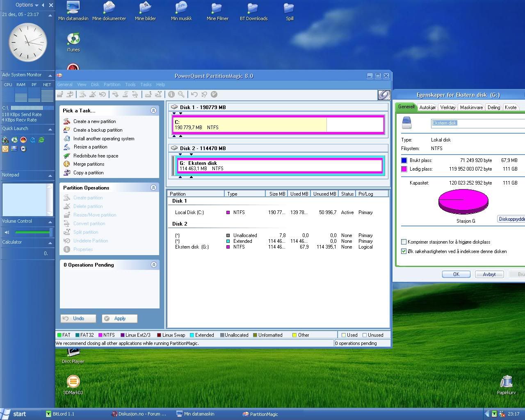This screenshot has height=420, width=525.
Task: Click the Unused MB column header
Action: click(x=324, y=194)
